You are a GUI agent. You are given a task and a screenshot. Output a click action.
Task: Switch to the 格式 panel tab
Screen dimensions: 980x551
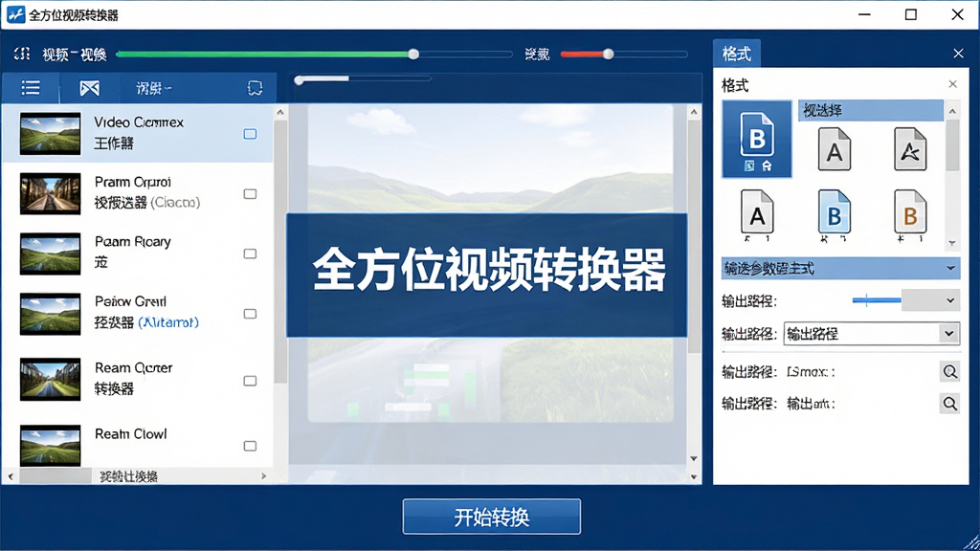click(736, 54)
